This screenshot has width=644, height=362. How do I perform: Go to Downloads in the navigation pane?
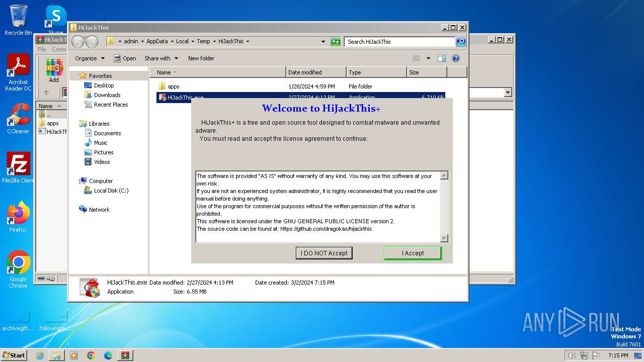(107, 95)
